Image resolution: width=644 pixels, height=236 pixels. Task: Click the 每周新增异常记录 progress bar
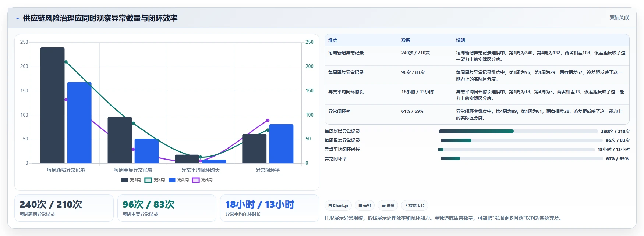[x=518, y=131]
